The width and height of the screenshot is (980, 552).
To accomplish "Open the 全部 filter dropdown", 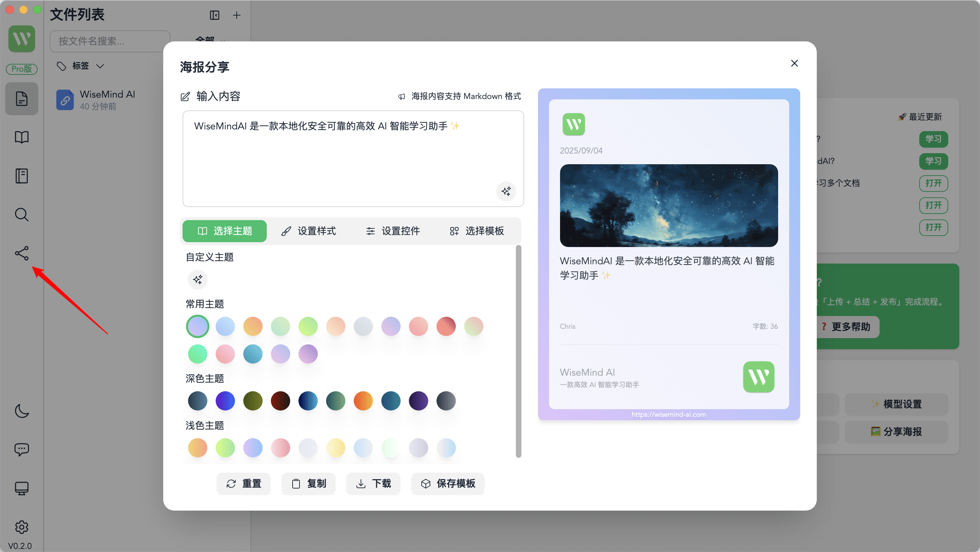I will pyautogui.click(x=210, y=40).
